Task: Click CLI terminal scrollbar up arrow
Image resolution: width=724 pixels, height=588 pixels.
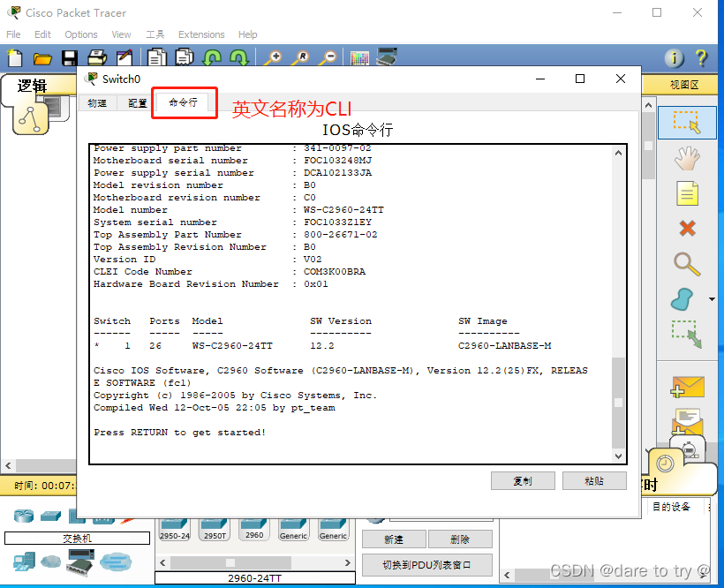Action: (618, 153)
